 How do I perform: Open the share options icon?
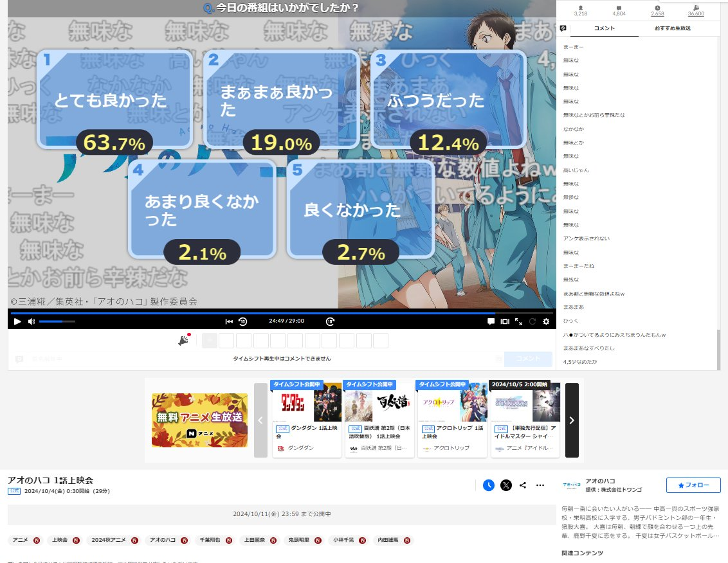(x=523, y=485)
